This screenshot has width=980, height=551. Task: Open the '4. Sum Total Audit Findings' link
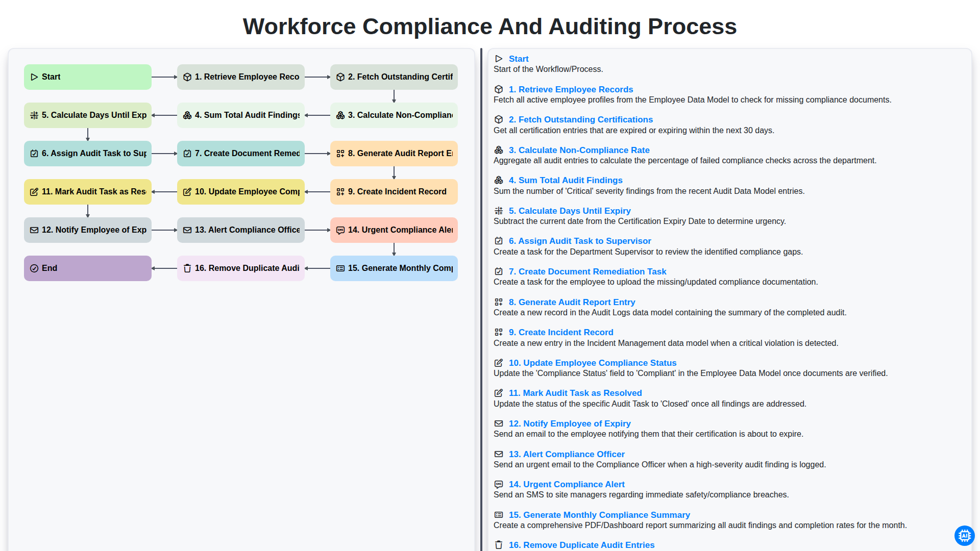(x=566, y=180)
